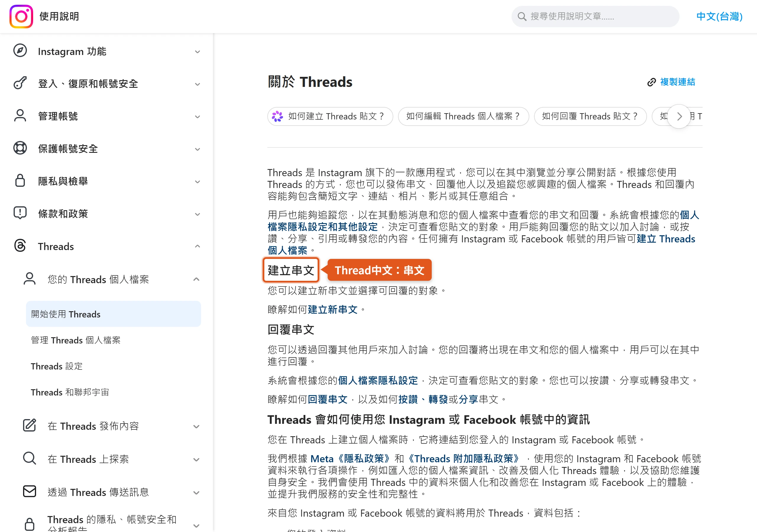757x532 pixels.
Task: Open the 中文(台灣) language selector
Action: (x=719, y=17)
